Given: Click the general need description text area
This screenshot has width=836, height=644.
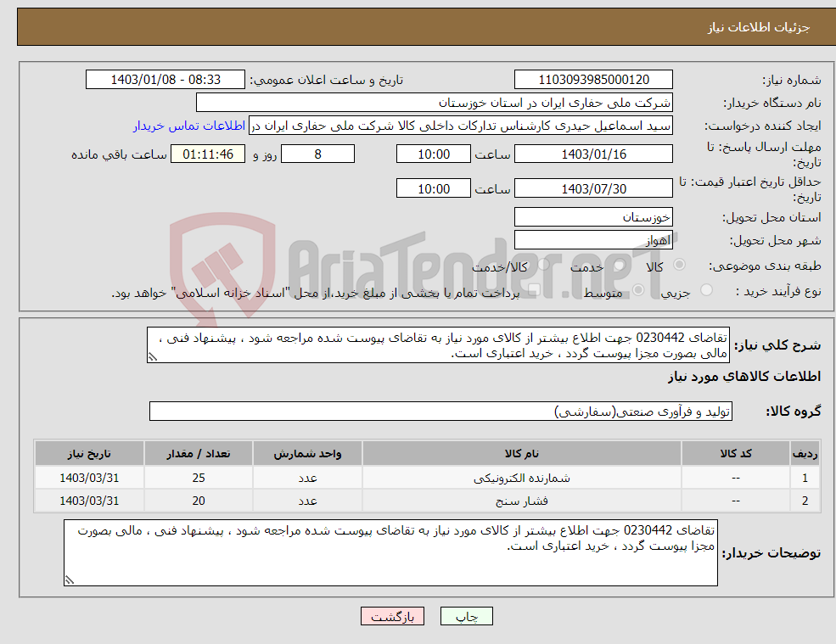Looking at the screenshot, I should [438, 345].
